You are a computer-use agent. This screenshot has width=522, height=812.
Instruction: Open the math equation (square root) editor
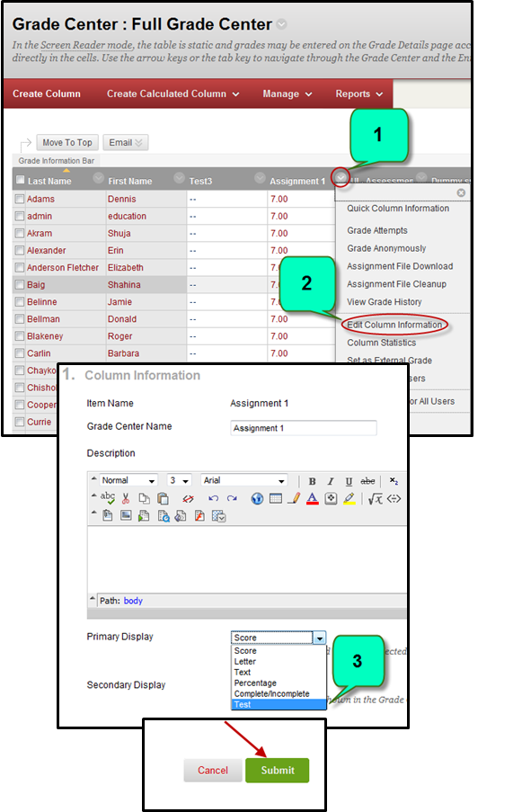375,499
